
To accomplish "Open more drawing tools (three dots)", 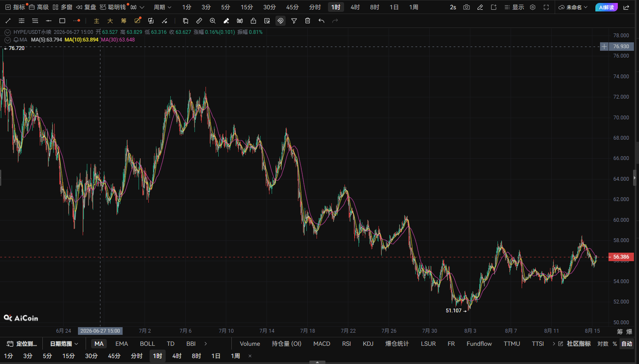I will pyautogui.click(x=76, y=21).
